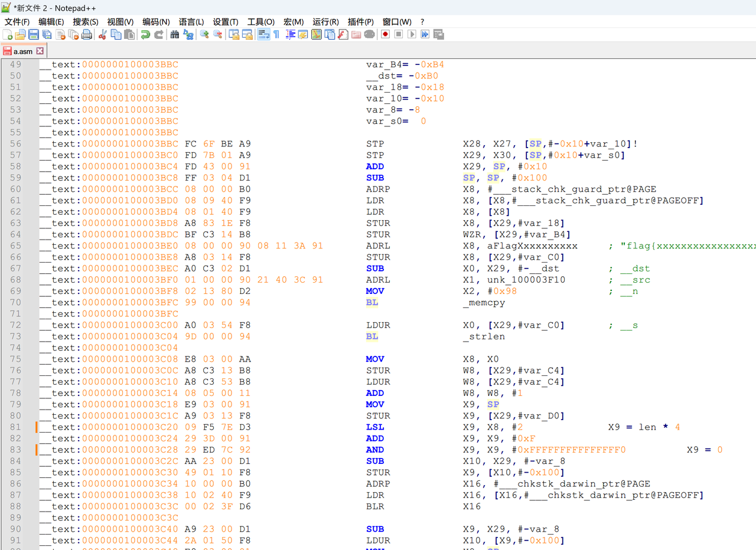
Task: Open the Function List panel icon
Action: (343, 35)
